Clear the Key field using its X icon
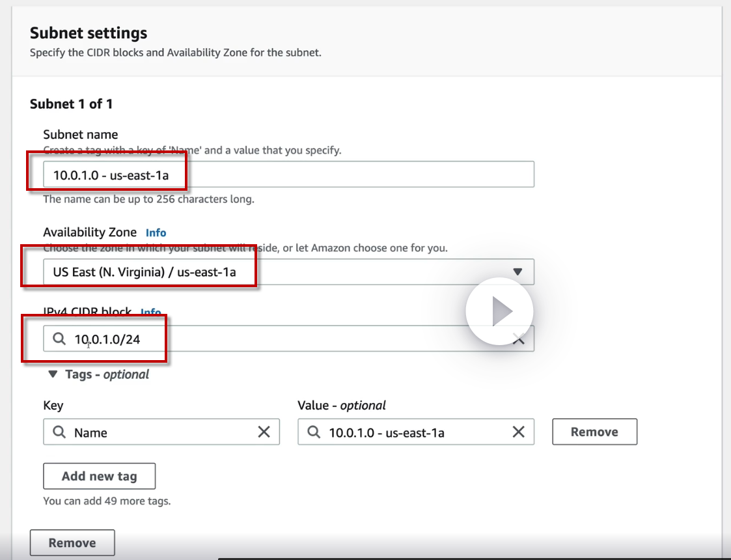 264,432
